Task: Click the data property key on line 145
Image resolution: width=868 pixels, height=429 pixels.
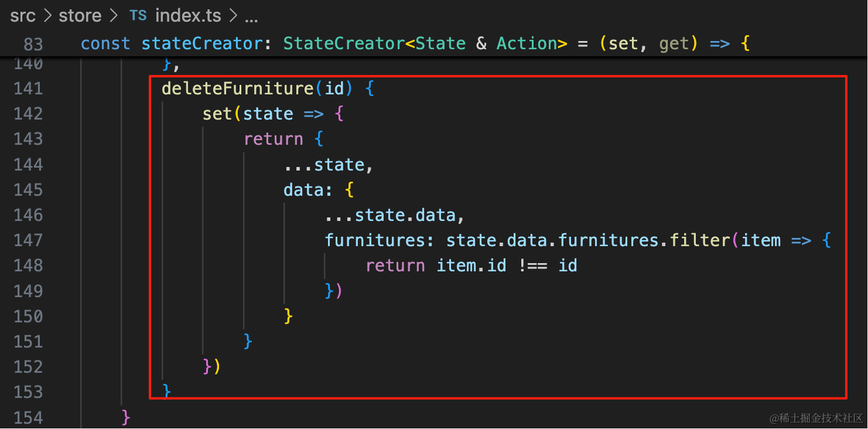Action: [x=299, y=190]
